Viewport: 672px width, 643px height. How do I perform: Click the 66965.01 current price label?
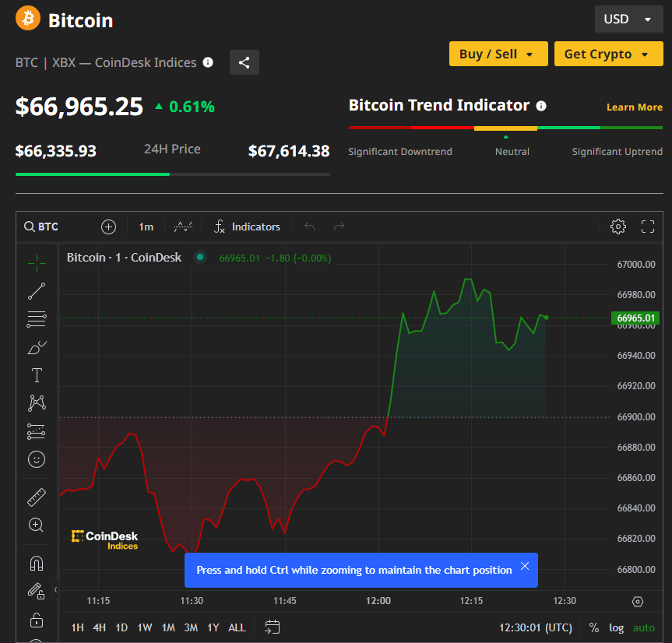(x=635, y=318)
